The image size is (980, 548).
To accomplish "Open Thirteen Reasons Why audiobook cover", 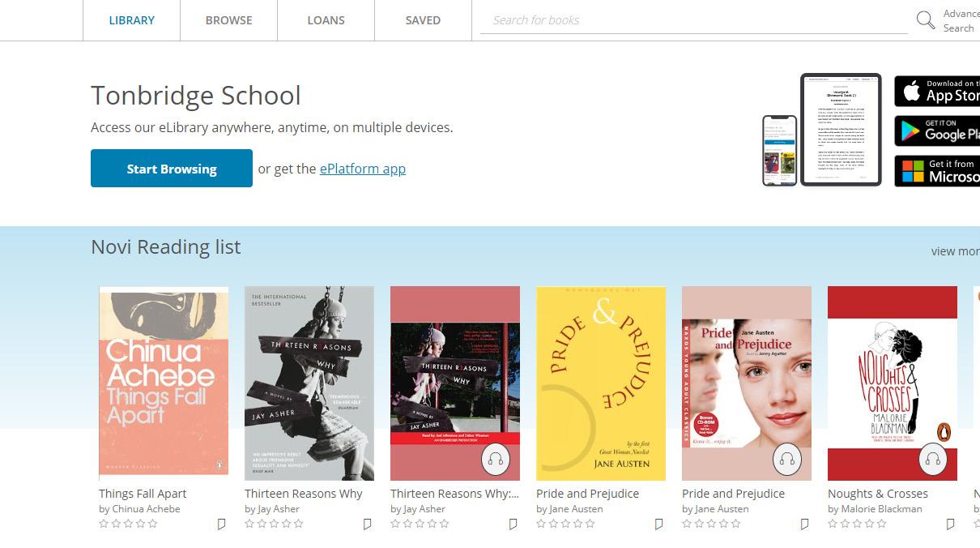I will pyautogui.click(x=455, y=383).
